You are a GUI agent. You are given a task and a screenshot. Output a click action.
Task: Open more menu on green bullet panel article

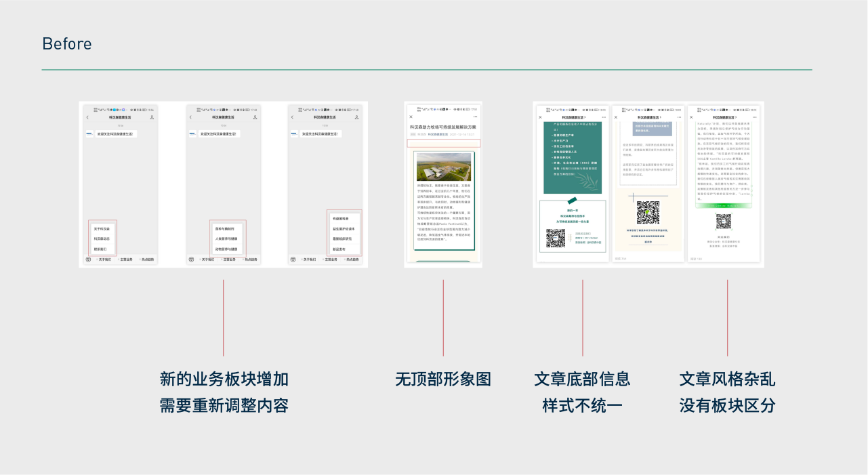[x=604, y=117]
